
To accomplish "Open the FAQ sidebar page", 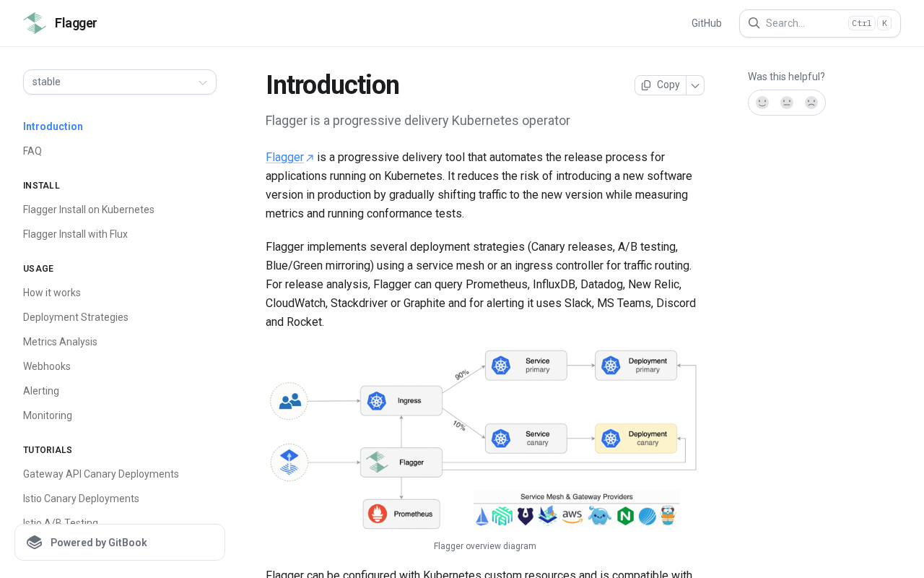I will pos(32,151).
